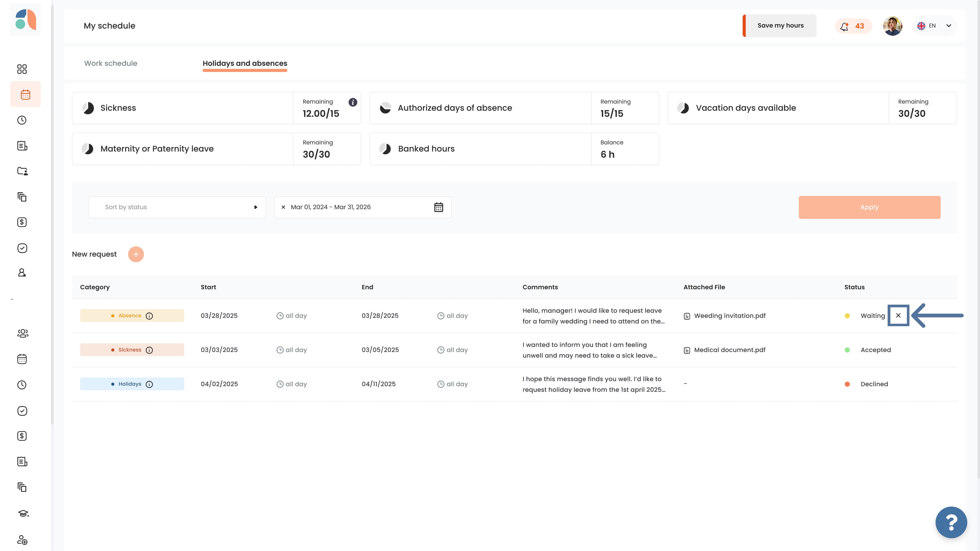The width and height of the screenshot is (980, 551).
Task: Click the Maternity or Paternity leave card
Action: (217, 149)
